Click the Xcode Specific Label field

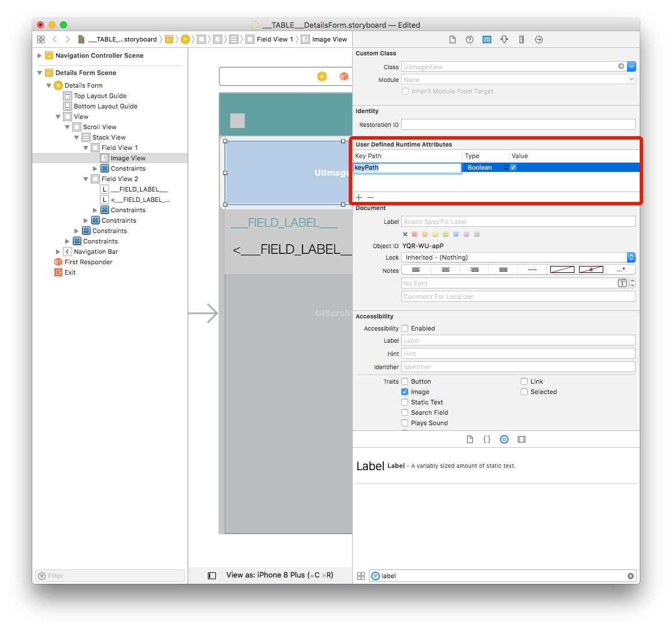[518, 222]
